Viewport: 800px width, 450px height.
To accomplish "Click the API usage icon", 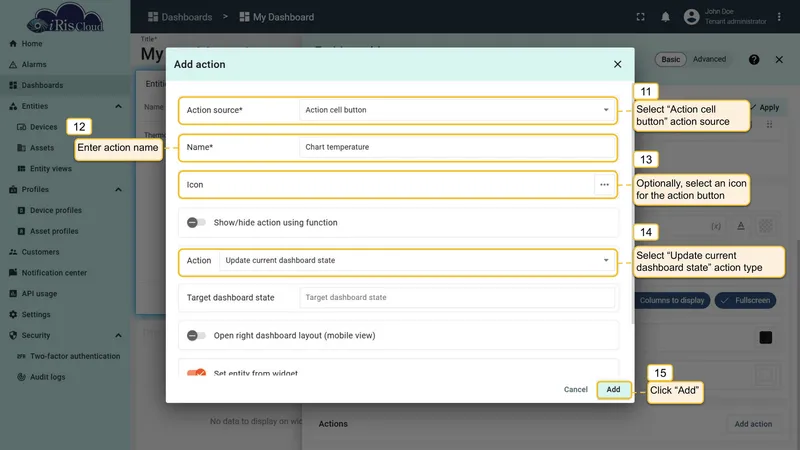I will [x=13, y=294].
